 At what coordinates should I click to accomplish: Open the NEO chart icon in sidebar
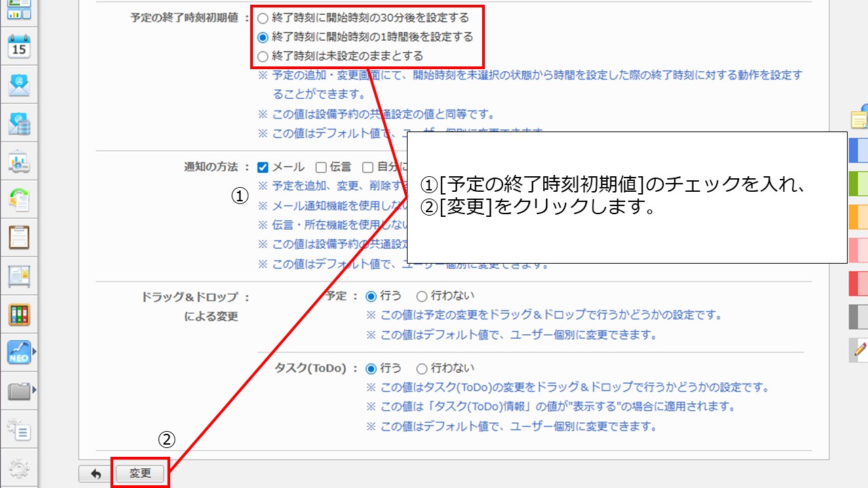coord(19,352)
